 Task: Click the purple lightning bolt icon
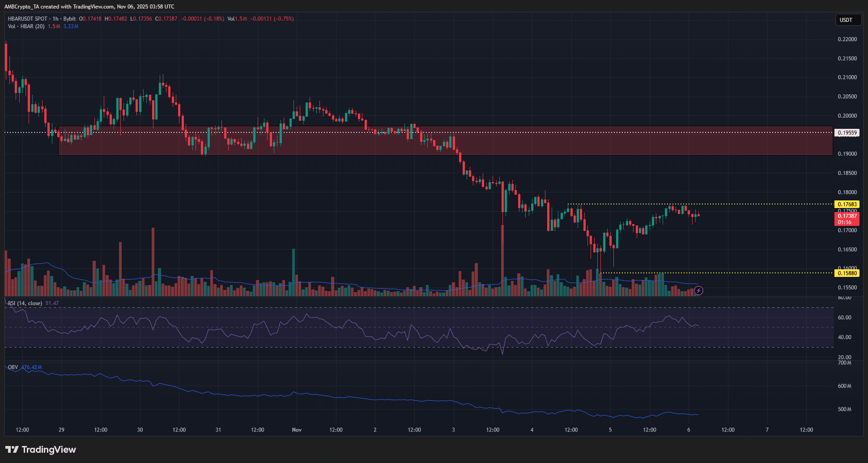coord(698,291)
